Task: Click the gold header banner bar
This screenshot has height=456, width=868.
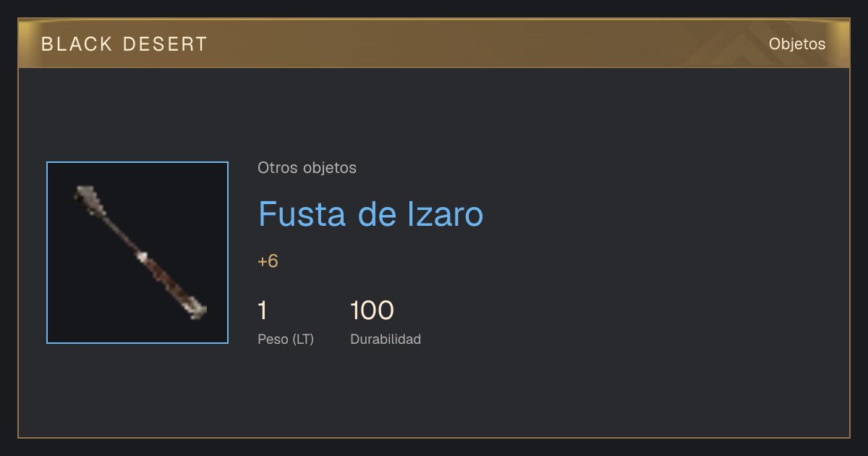Action: pyautogui.click(x=434, y=43)
